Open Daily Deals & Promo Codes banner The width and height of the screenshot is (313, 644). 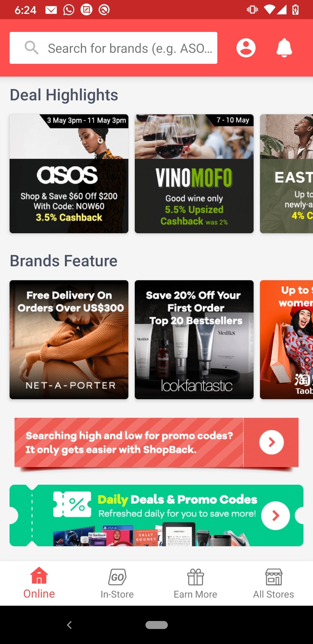tap(156, 515)
